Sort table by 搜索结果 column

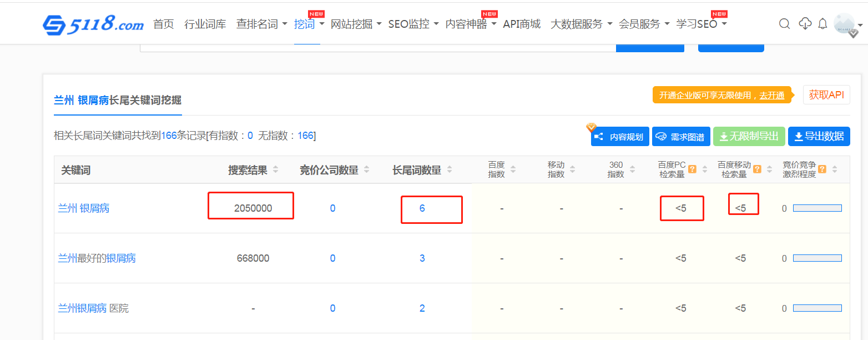tap(276, 170)
